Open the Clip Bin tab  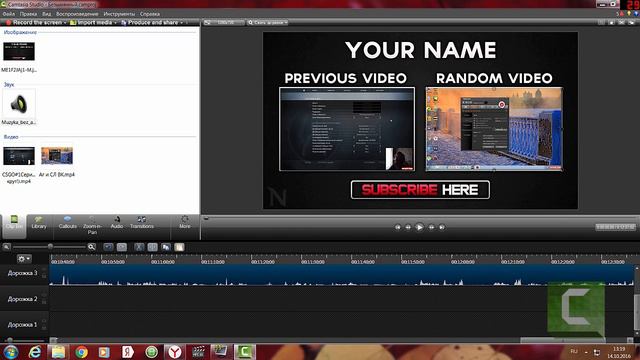tap(14, 226)
